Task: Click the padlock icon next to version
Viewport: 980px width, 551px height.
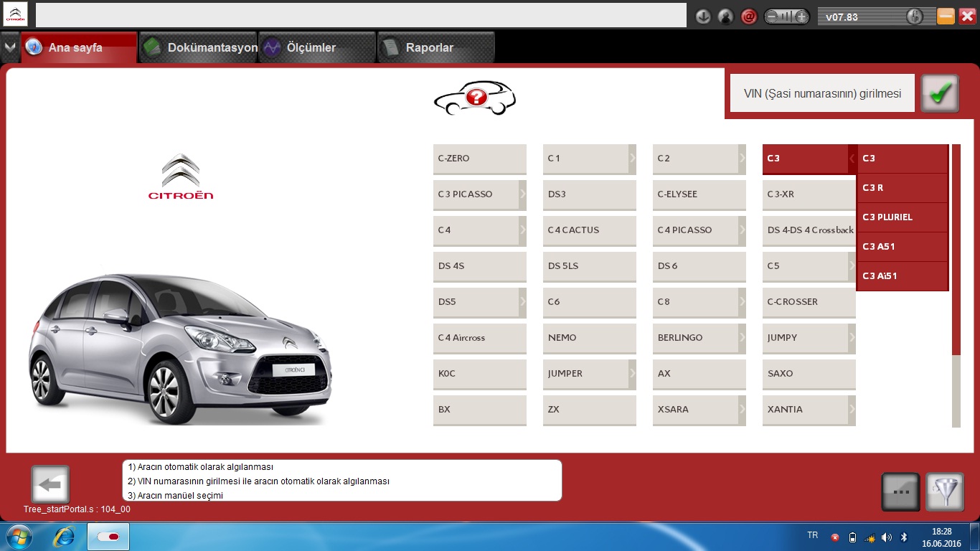Action: pyautogui.click(x=914, y=17)
